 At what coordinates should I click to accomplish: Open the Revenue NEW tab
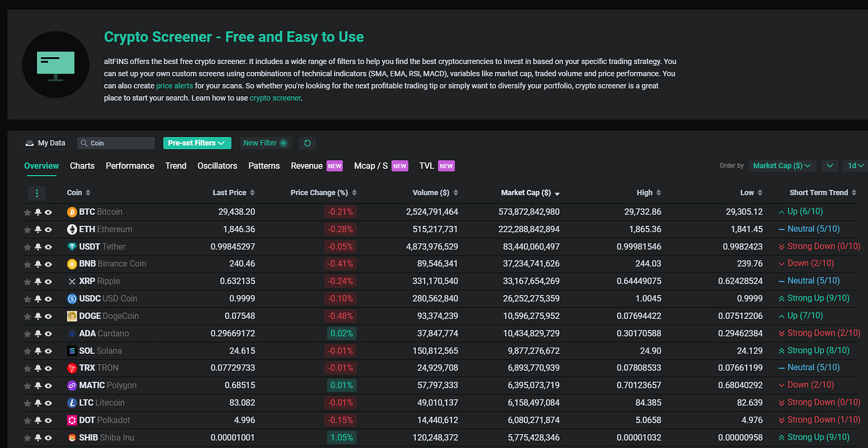317,166
